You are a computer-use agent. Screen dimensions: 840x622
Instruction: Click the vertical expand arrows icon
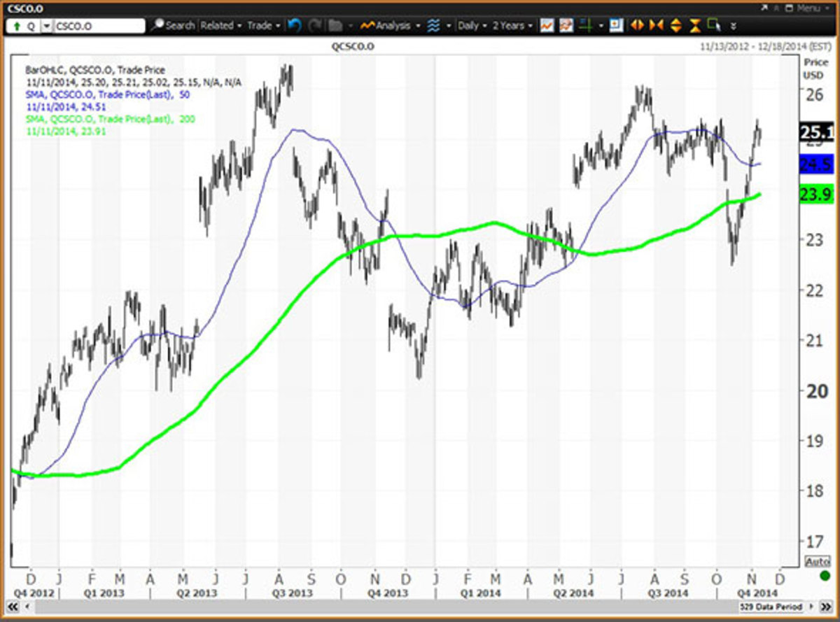click(x=675, y=26)
